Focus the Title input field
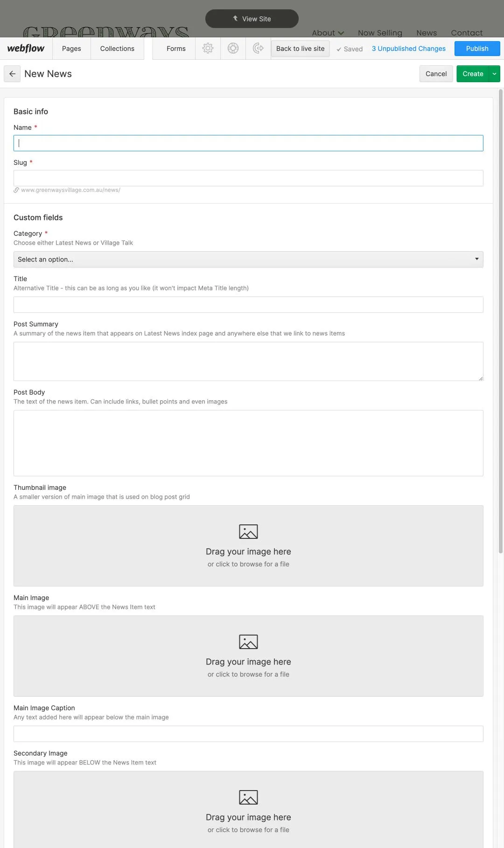Viewport: 504px width, 848px height. pos(248,304)
